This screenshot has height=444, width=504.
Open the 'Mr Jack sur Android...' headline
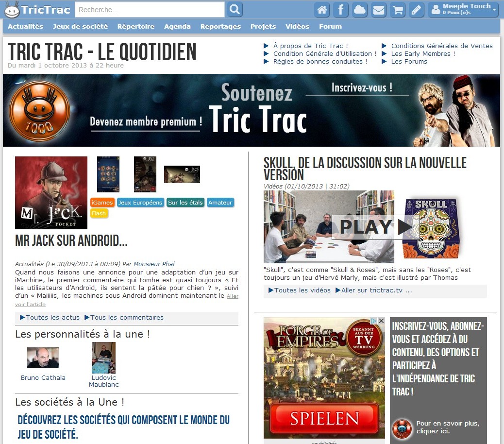(71, 240)
